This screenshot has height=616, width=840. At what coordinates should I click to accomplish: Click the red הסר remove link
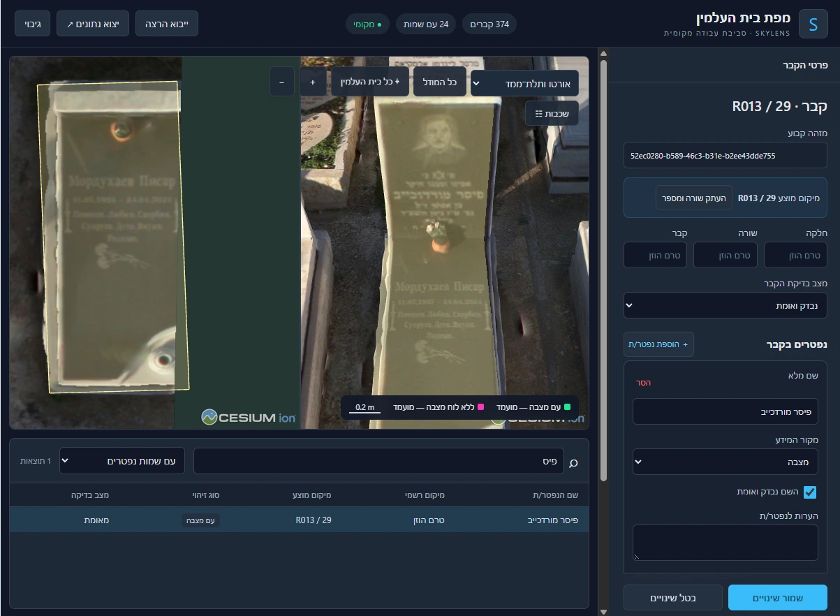point(643,383)
